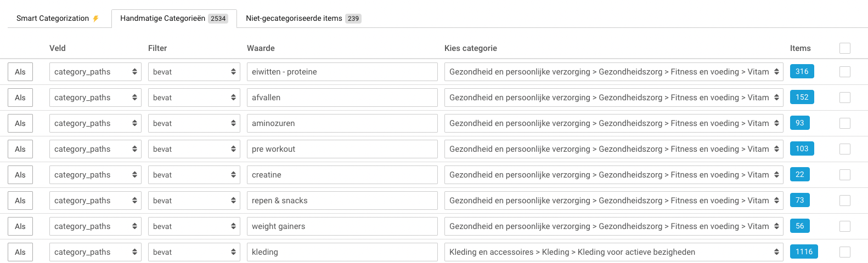Open category dropdown for eiwitten - proteine row
Screen dimensions: 868x263
(613, 72)
